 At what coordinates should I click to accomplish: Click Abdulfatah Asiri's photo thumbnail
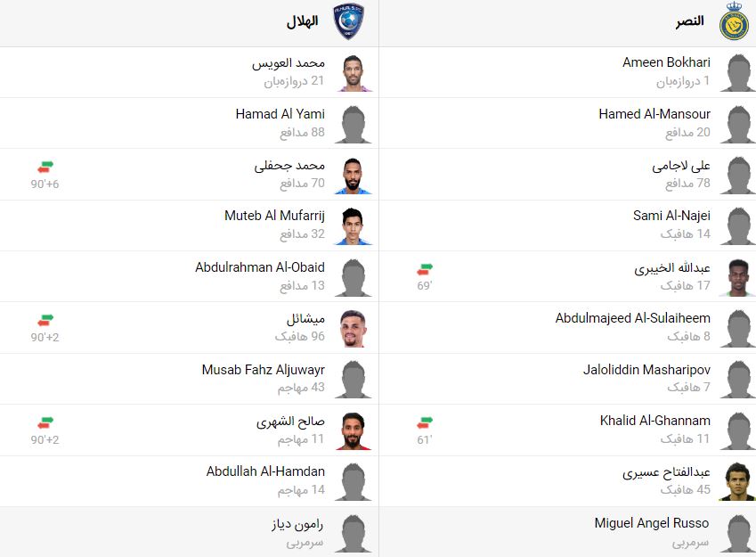click(736, 480)
